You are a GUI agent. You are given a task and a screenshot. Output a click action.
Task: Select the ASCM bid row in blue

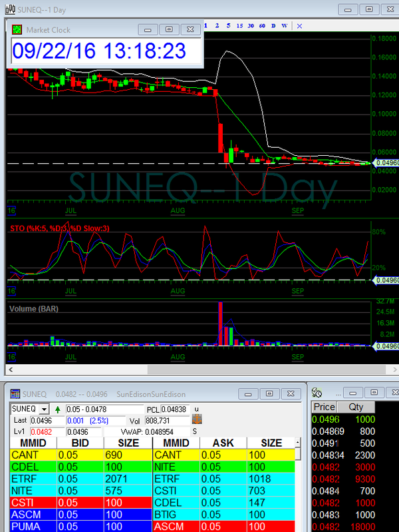click(x=81, y=515)
